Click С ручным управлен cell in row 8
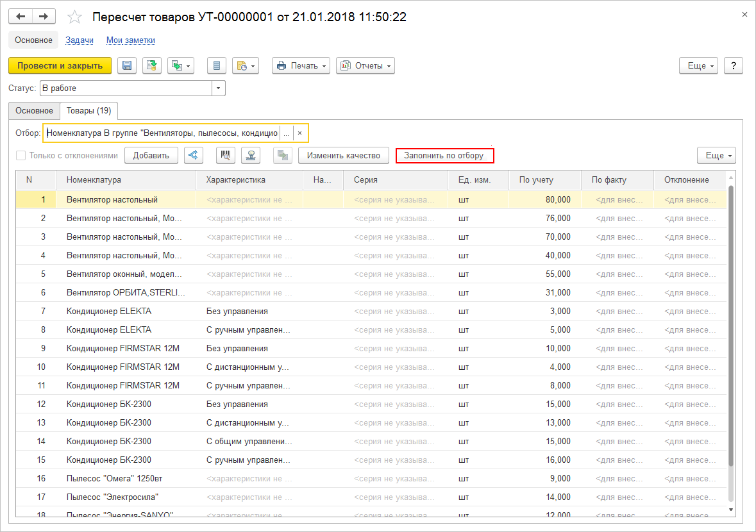 [249, 329]
